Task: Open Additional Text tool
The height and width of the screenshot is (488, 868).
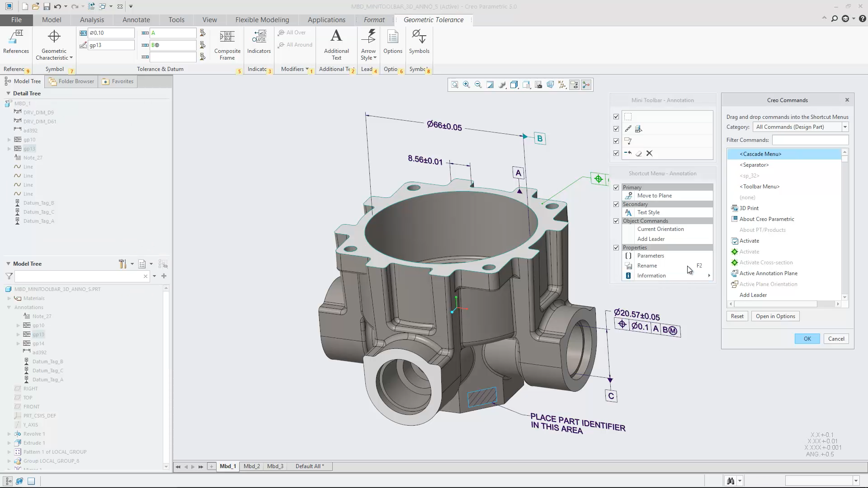Action: [336, 45]
